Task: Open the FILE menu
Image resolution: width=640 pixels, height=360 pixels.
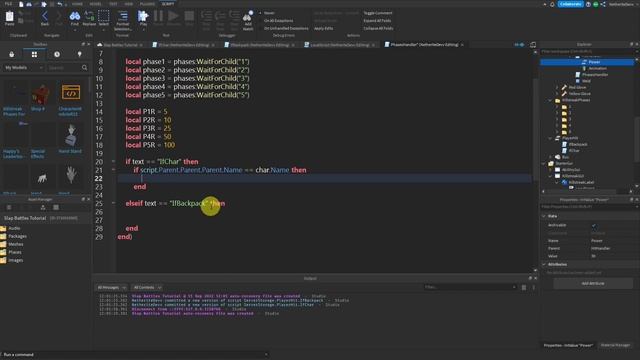Action: (x=8, y=4)
